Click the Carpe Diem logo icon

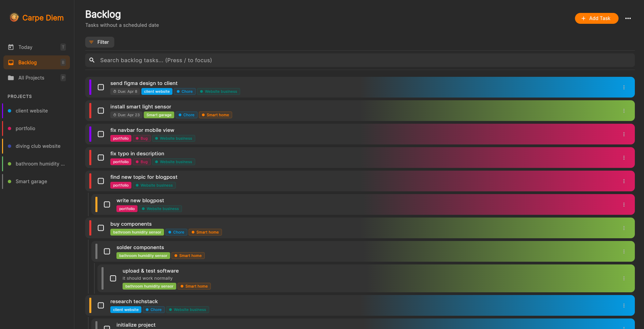point(14,17)
